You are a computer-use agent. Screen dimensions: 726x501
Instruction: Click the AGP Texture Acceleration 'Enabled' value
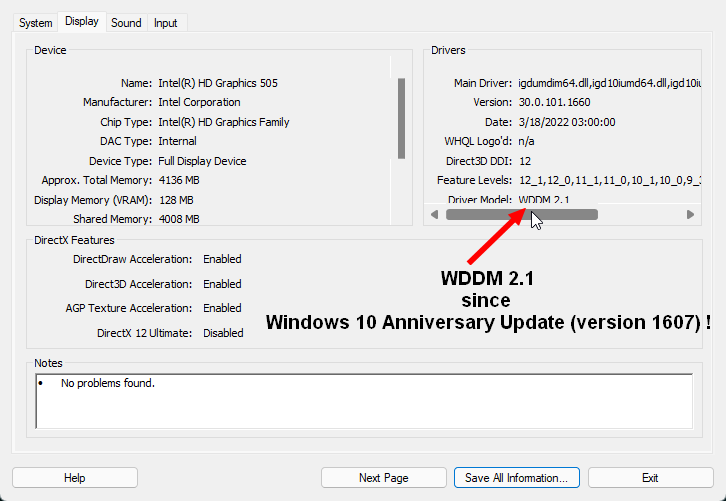(222, 308)
